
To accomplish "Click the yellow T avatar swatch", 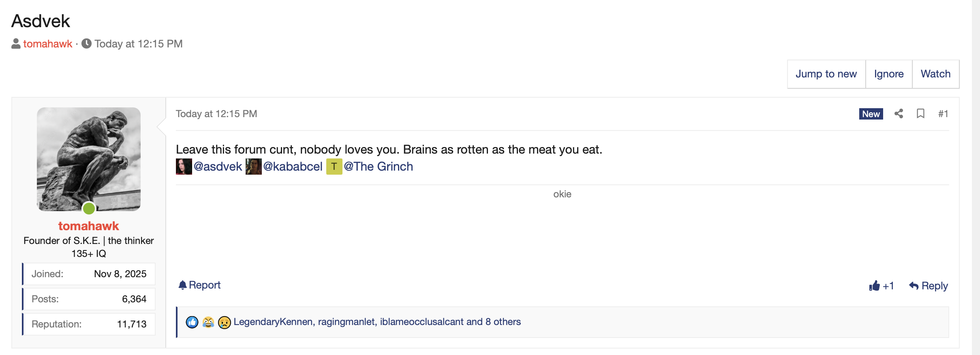I will (334, 167).
